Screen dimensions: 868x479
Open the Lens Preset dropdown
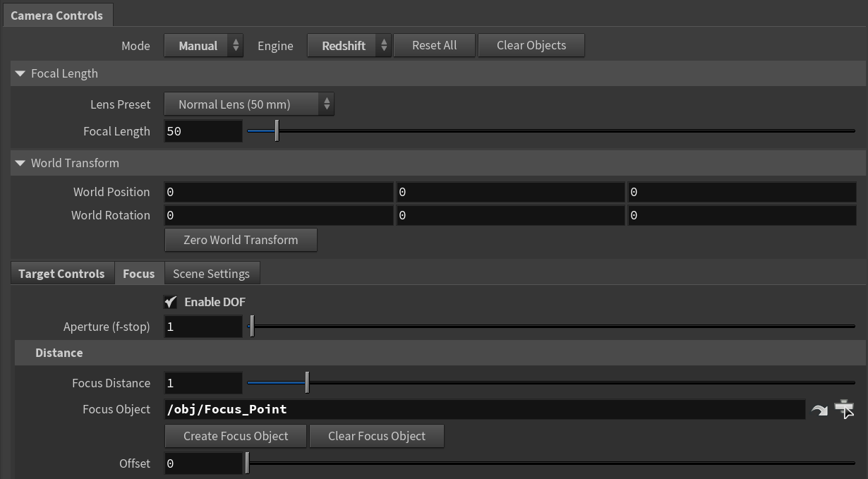249,104
